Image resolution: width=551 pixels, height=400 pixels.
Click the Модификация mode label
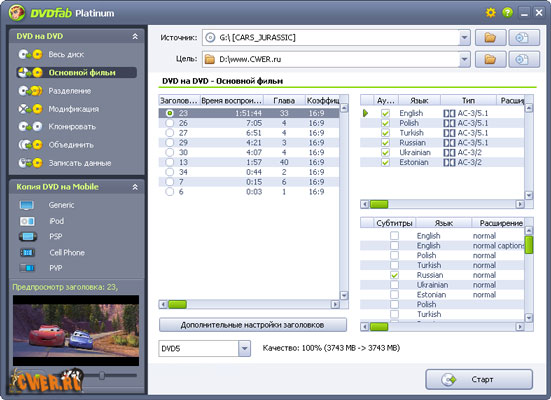pyautogui.click(x=74, y=109)
